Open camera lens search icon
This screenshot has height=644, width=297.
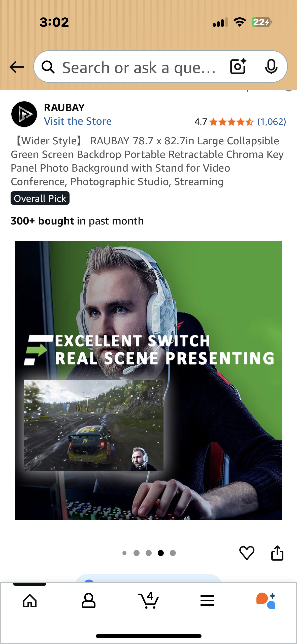pos(238,66)
